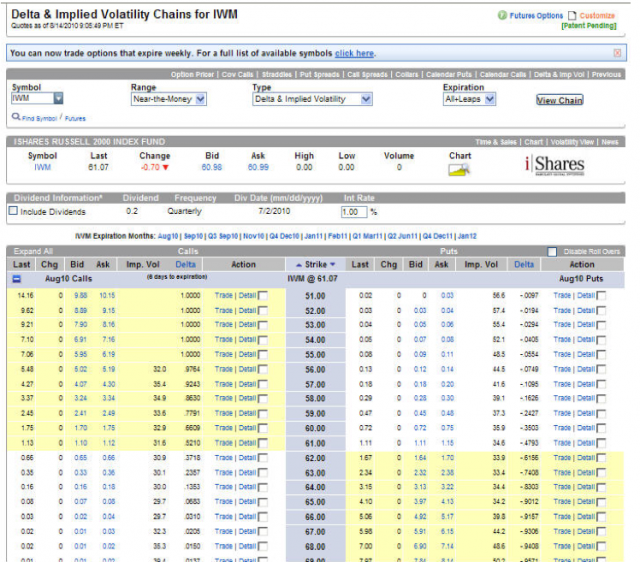Sort by the Calls Delta column header
The height and width of the screenshot is (562, 640).
click(x=185, y=265)
